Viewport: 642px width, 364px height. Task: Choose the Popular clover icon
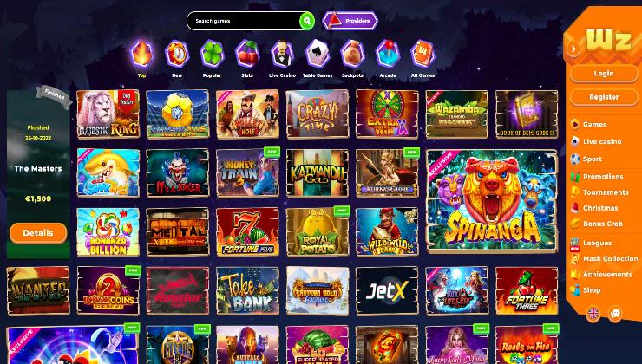[x=212, y=54]
